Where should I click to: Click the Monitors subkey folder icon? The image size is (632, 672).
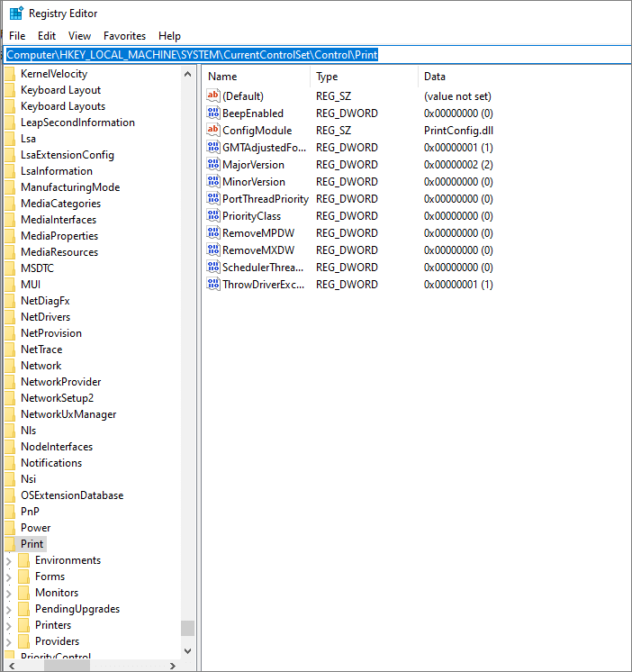coord(24,593)
